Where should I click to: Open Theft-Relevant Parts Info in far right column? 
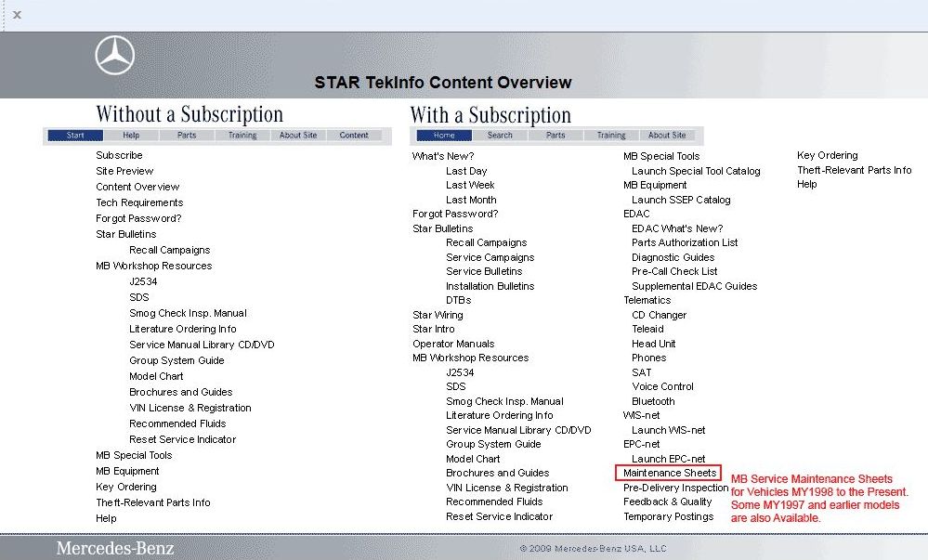click(x=855, y=170)
